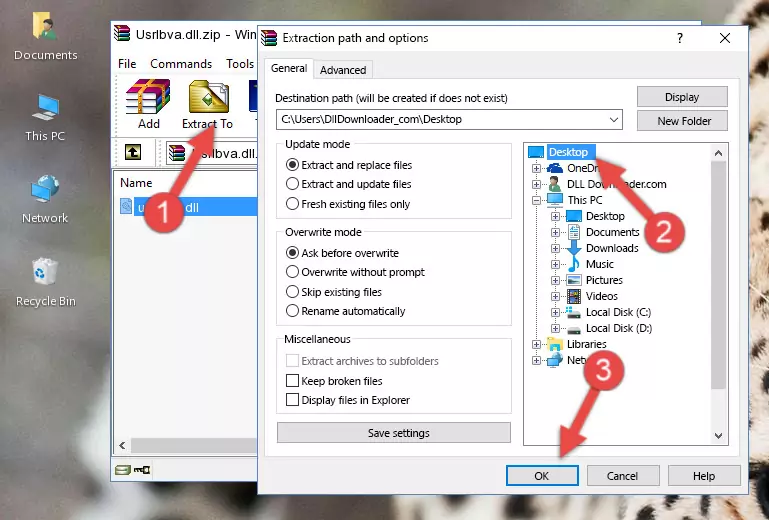Click the WinRAR icon in dialog title bar

coord(269,38)
